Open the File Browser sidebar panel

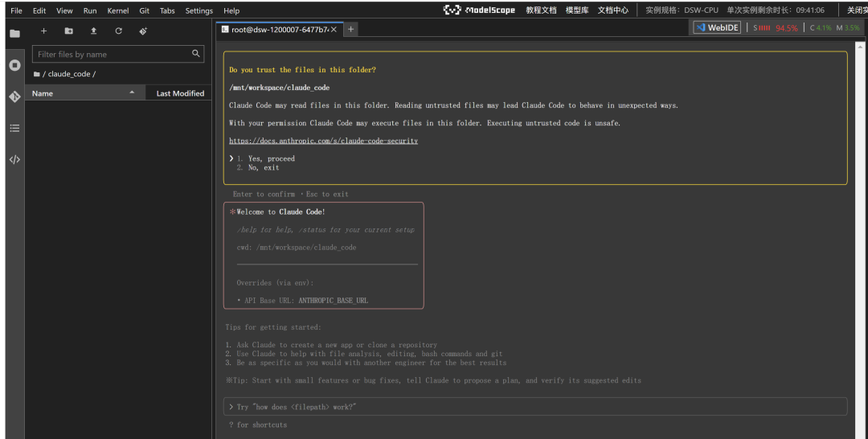point(14,34)
